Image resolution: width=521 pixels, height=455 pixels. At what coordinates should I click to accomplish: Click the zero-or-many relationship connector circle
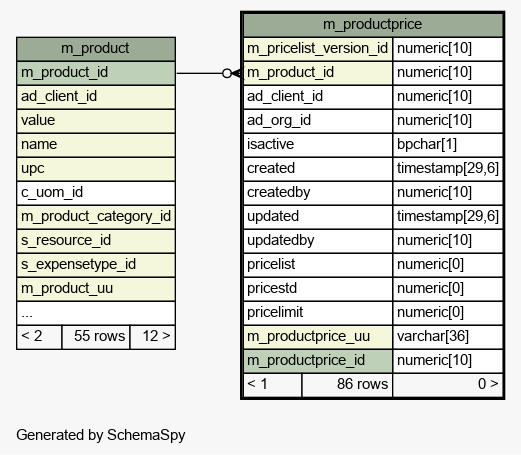click(227, 73)
